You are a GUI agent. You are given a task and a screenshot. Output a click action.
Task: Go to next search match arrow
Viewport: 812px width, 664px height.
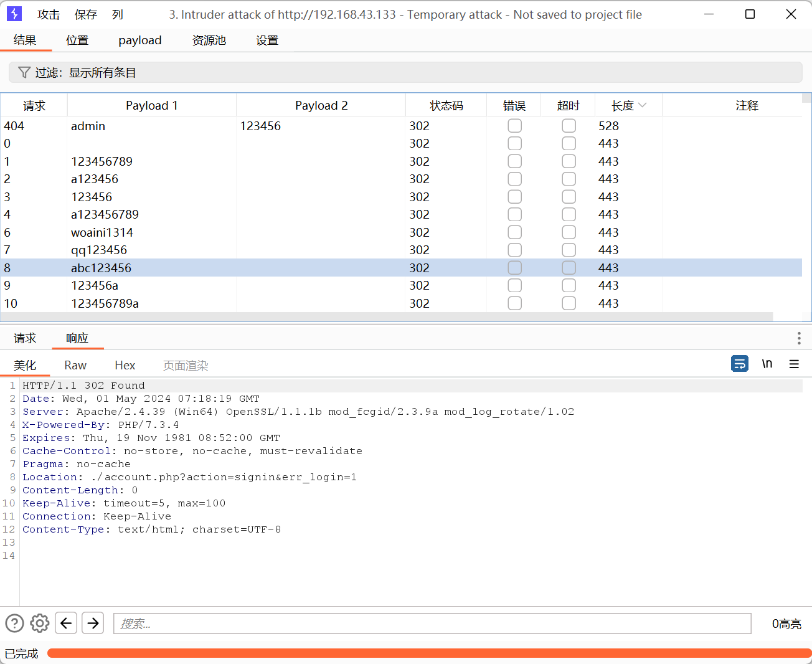[x=93, y=623]
